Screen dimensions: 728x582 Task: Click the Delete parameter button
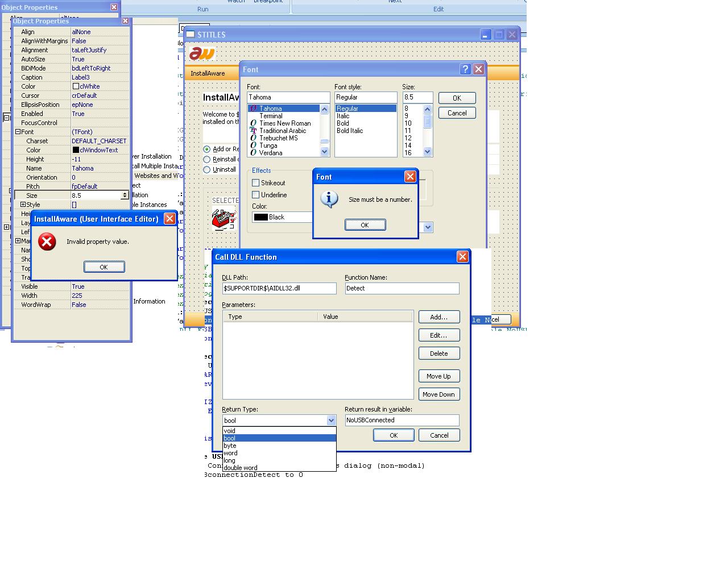click(439, 354)
